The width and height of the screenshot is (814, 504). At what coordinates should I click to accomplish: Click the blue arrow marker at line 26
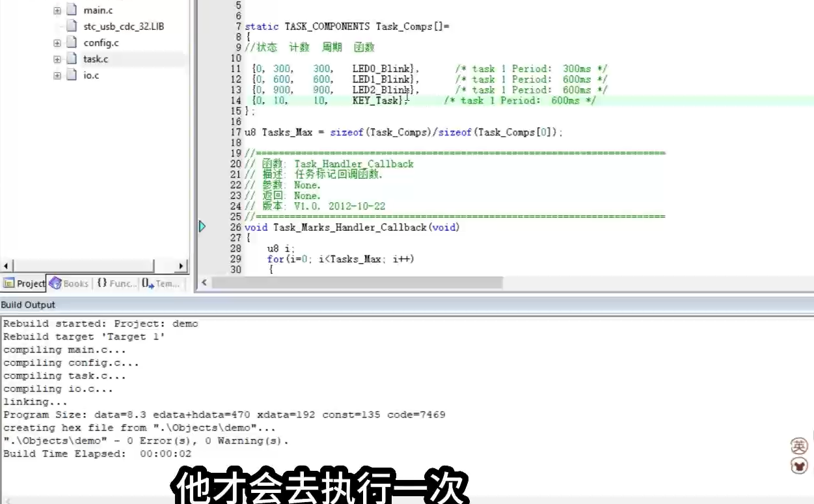pyautogui.click(x=202, y=226)
